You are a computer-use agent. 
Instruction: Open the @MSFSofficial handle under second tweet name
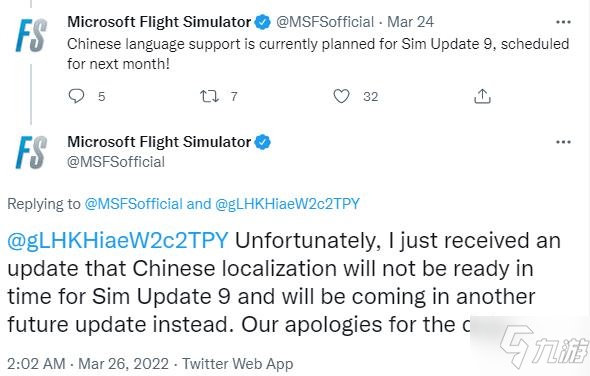[x=116, y=162]
